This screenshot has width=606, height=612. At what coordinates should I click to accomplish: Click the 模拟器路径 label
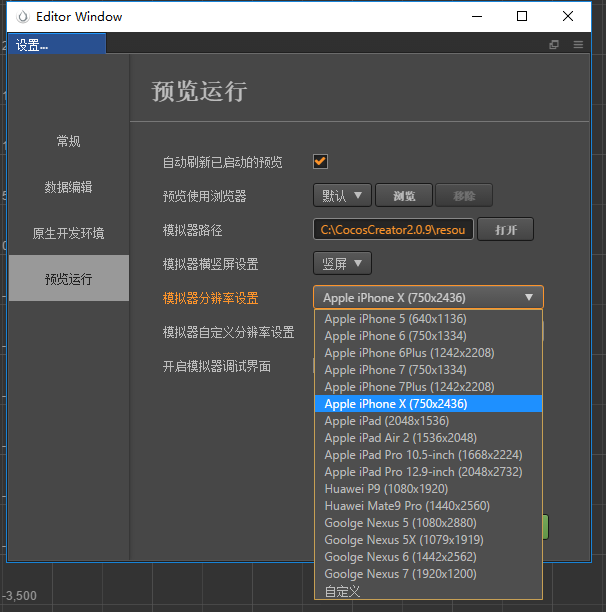[x=192, y=230]
